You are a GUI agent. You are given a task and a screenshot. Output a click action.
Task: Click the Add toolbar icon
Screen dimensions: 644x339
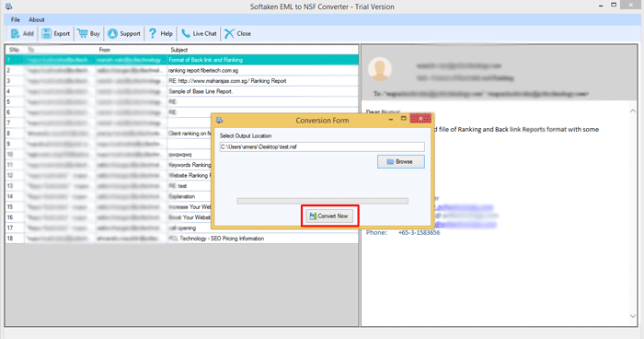[16, 34]
